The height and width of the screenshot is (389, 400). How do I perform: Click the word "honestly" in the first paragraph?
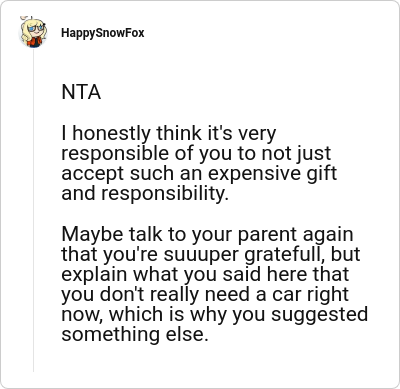[111, 134]
